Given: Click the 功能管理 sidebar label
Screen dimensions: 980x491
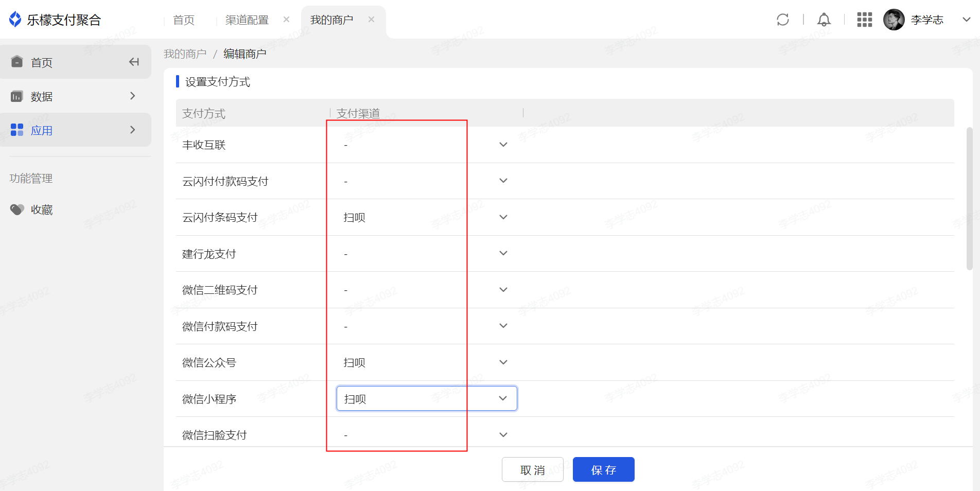Looking at the screenshot, I should (31, 178).
